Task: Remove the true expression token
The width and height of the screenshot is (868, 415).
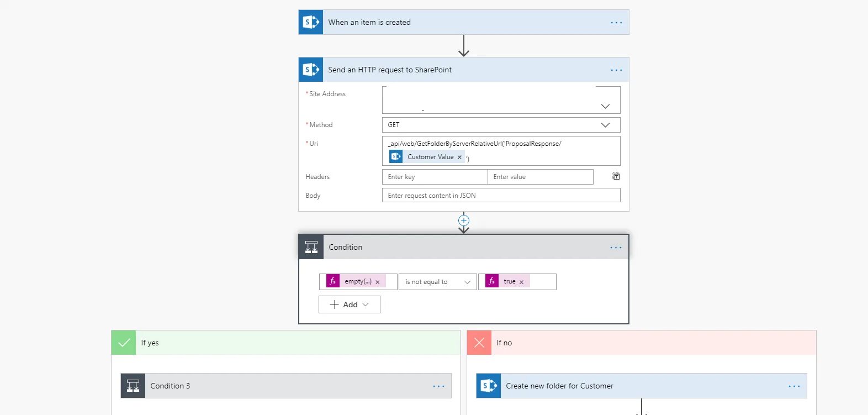Action: click(521, 282)
